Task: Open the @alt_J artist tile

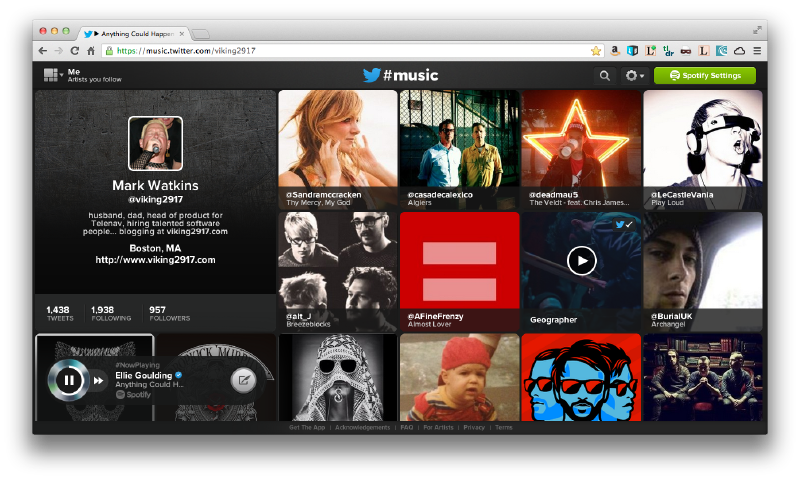Action: pyautogui.click(x=338, y=271)
